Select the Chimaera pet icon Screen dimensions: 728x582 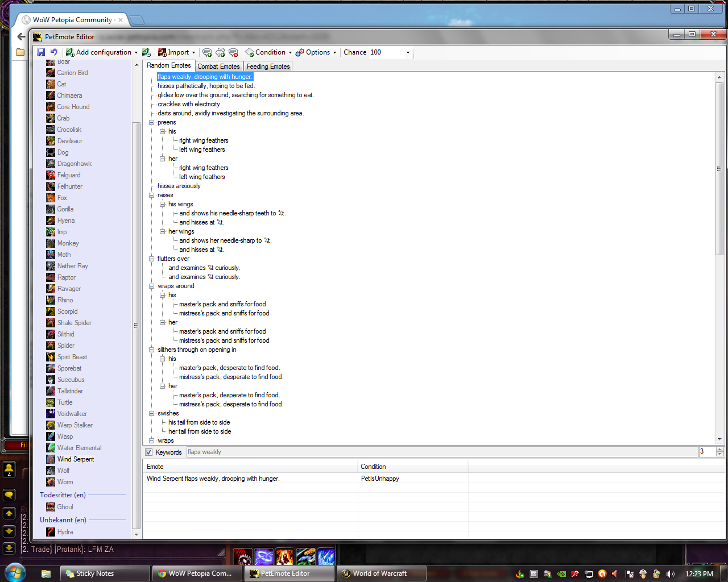click(51, 95)
